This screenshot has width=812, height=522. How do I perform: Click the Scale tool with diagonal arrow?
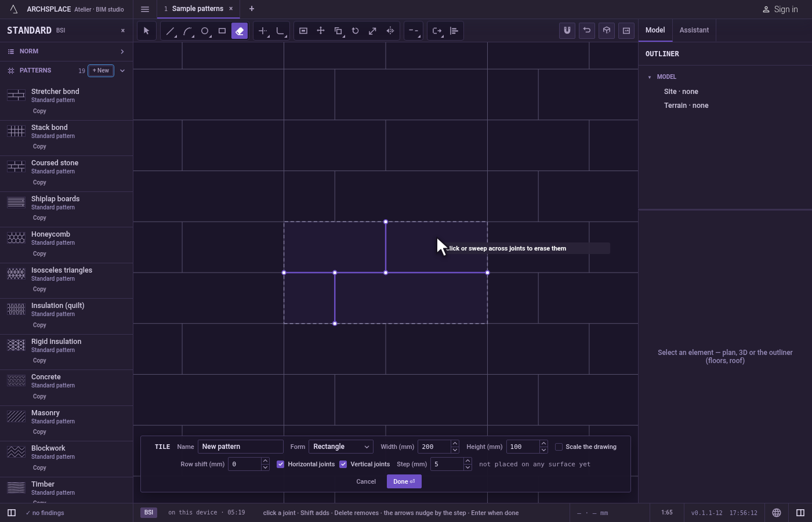pos(373,31)
